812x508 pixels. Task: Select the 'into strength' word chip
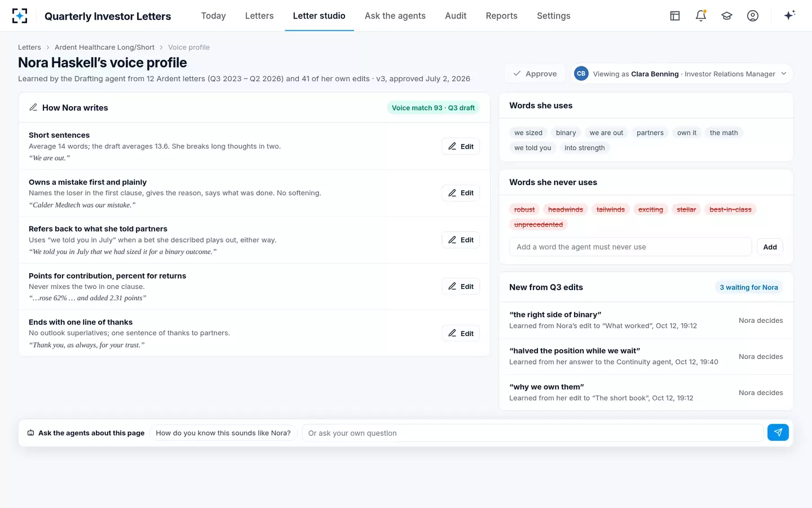tap(584, 148)
